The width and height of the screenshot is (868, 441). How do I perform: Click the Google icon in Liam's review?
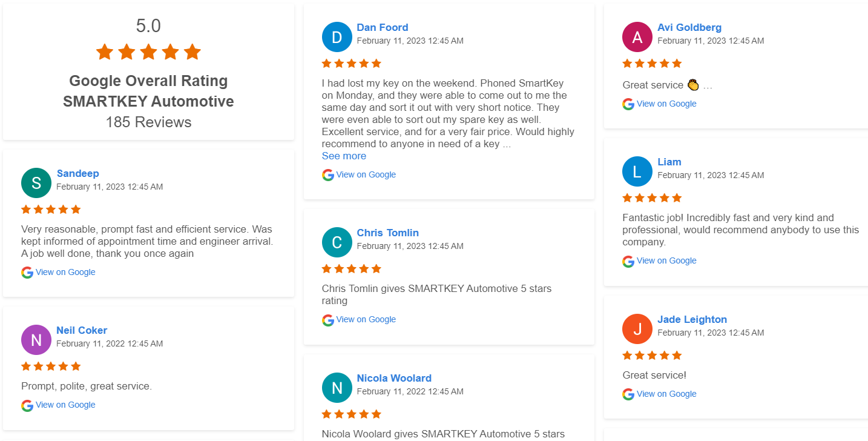628,261
